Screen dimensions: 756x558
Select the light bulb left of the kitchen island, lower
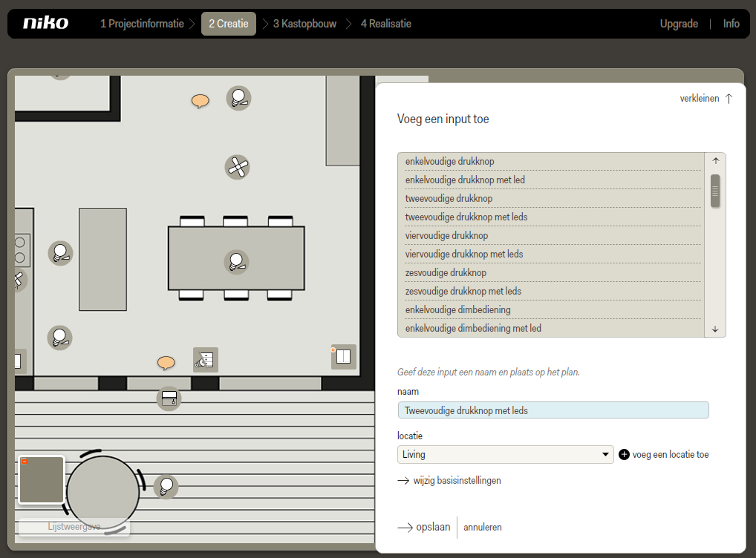(60, 338)
